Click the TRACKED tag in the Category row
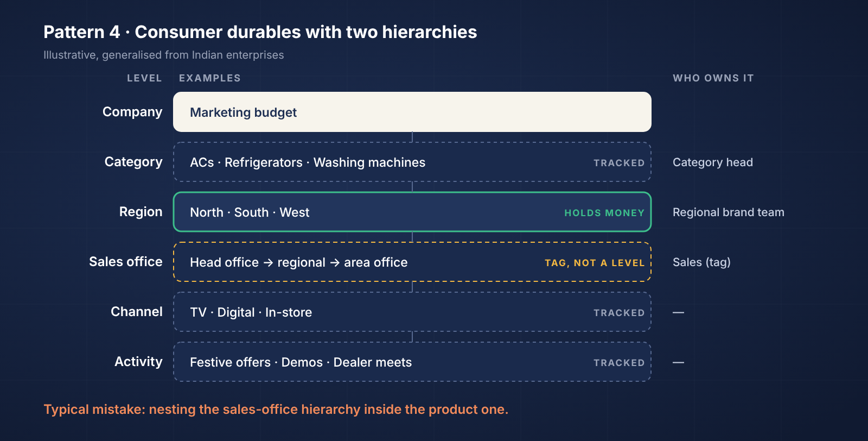868x441 pixels. point(619,163)
